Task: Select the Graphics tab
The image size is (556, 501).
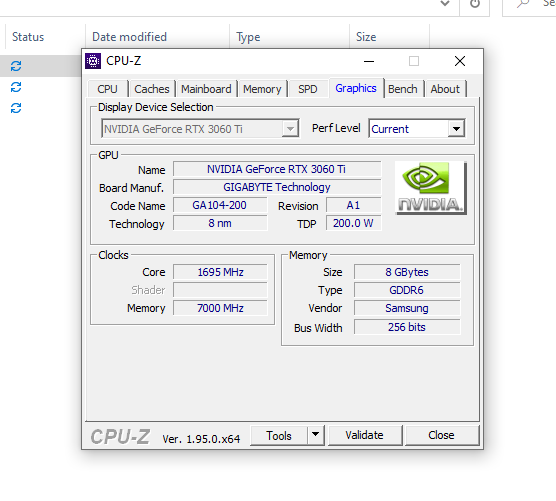Action: 356,88
